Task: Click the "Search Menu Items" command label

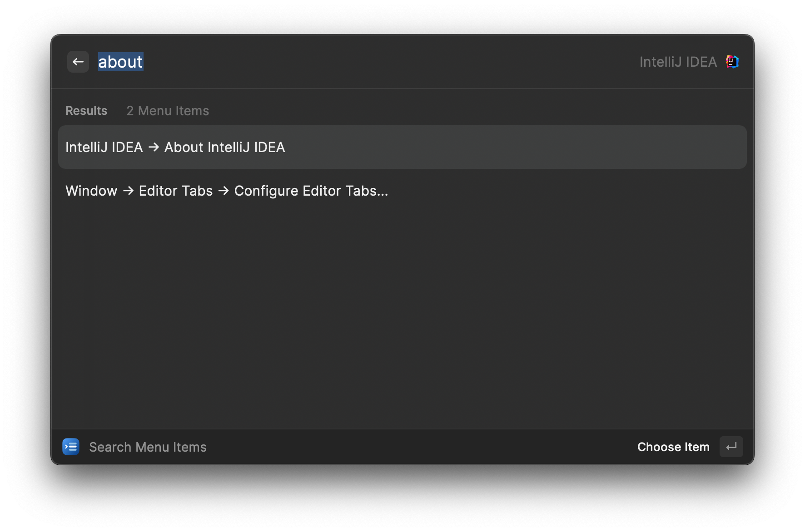Action: (x=148, y=447)
